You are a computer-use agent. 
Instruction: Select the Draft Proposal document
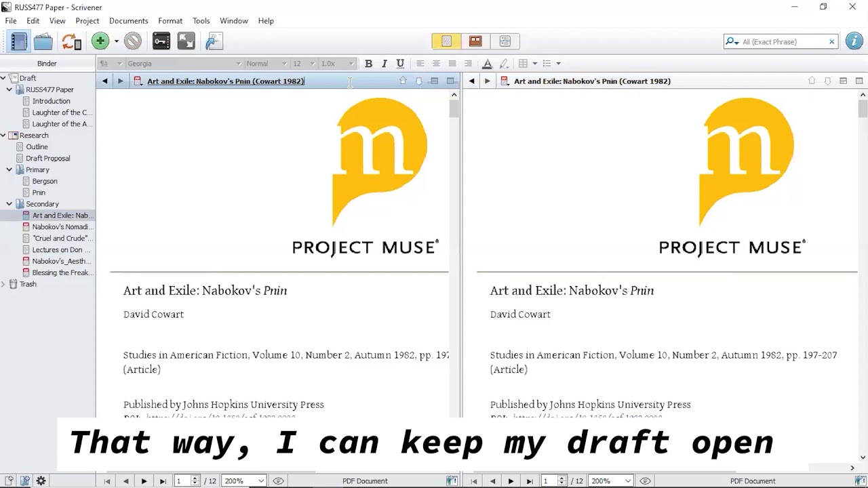47,159
